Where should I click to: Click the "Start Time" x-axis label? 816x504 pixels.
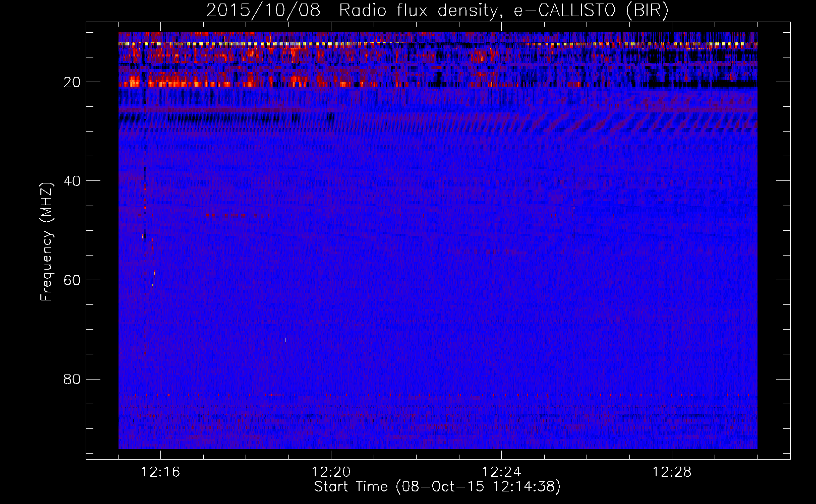point(437,487)
